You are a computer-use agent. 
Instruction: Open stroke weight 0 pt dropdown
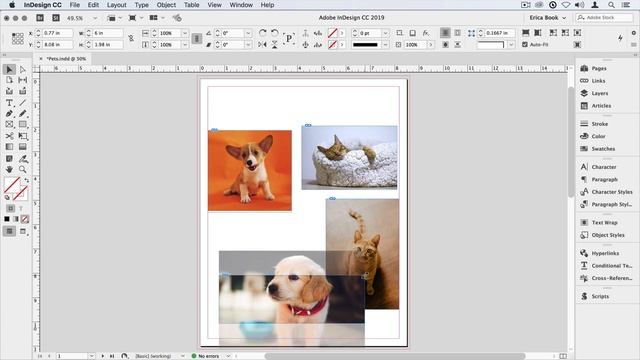click(385, 33)
